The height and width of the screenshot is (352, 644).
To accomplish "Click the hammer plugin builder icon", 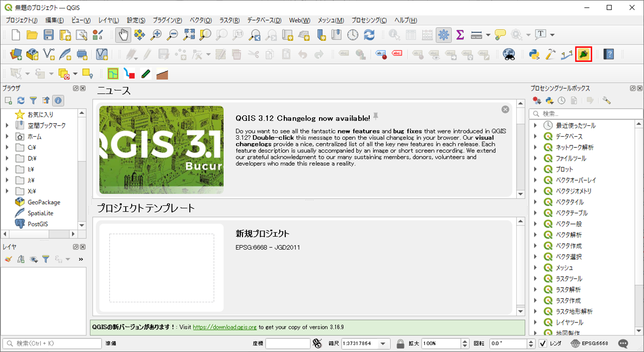I will [551, 54].
